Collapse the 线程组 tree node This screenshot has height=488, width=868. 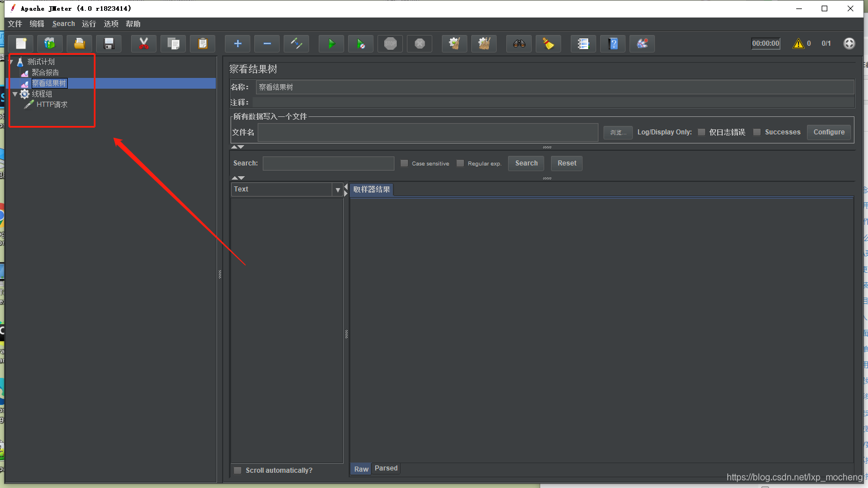tap(15, 94)
